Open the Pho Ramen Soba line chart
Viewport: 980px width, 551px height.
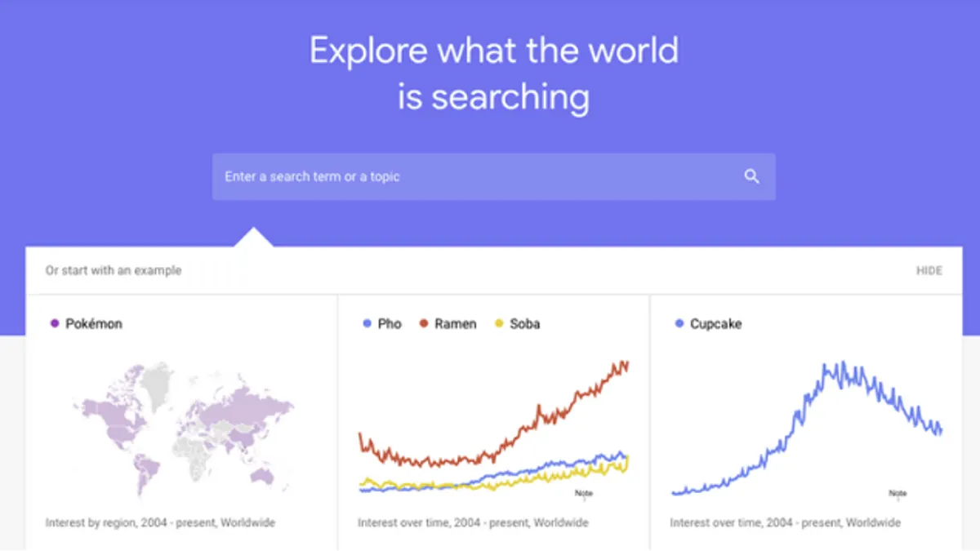(x=494, y=426)
